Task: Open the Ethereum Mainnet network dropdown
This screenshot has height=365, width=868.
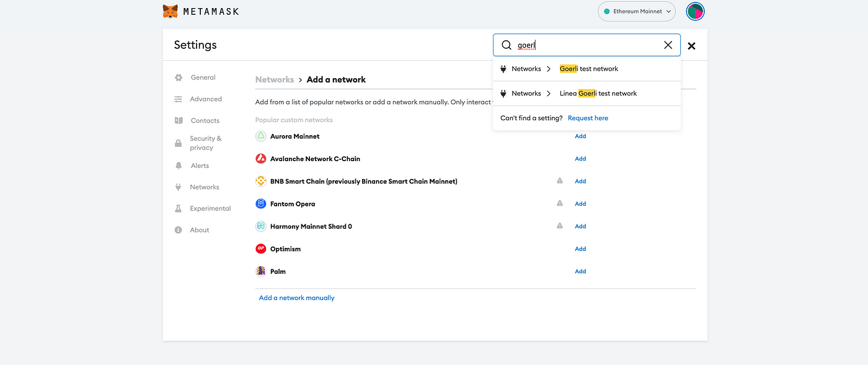Action: [x=637, y=11]
